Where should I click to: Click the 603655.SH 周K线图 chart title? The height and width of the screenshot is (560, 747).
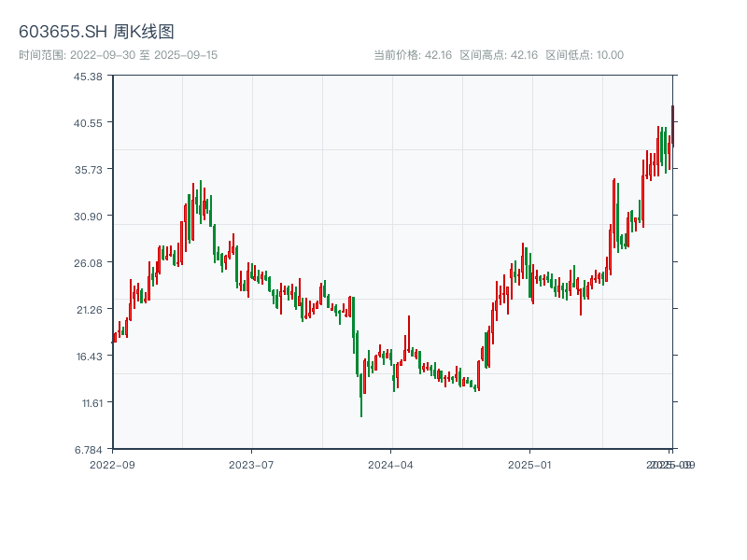[96, 33]
